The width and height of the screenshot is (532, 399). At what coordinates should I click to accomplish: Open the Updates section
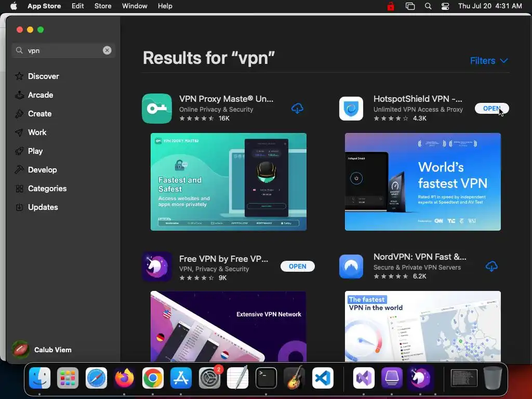coord(36,207)
